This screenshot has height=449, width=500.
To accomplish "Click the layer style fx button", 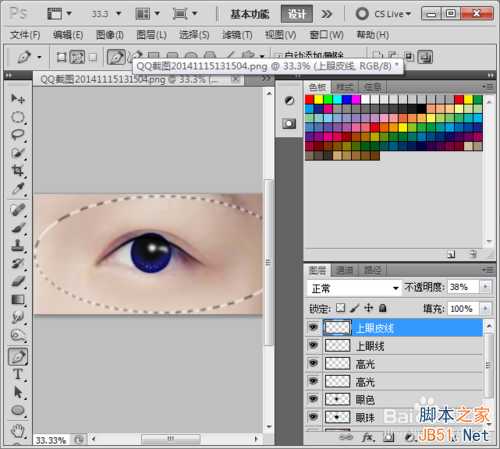I will [x=367, y=437].
